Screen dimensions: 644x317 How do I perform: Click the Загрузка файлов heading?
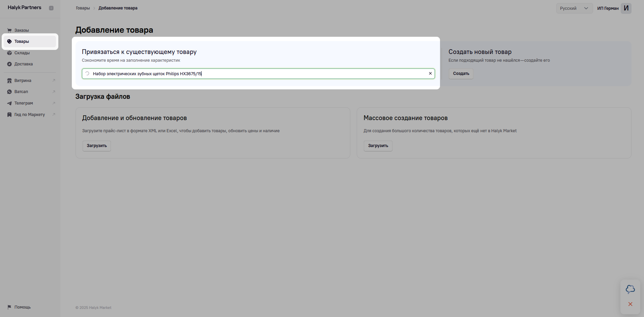point(103,96)
